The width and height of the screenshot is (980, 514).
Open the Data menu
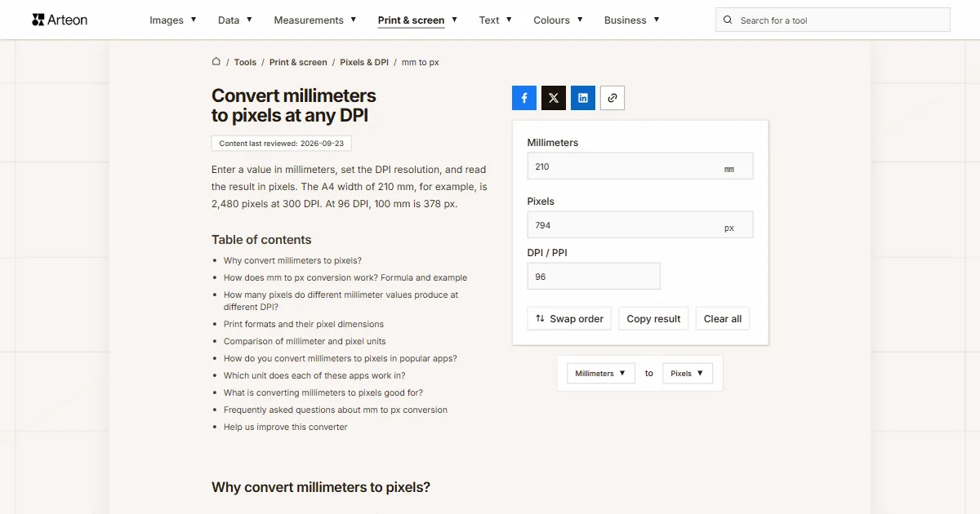[x=235, y=20]
